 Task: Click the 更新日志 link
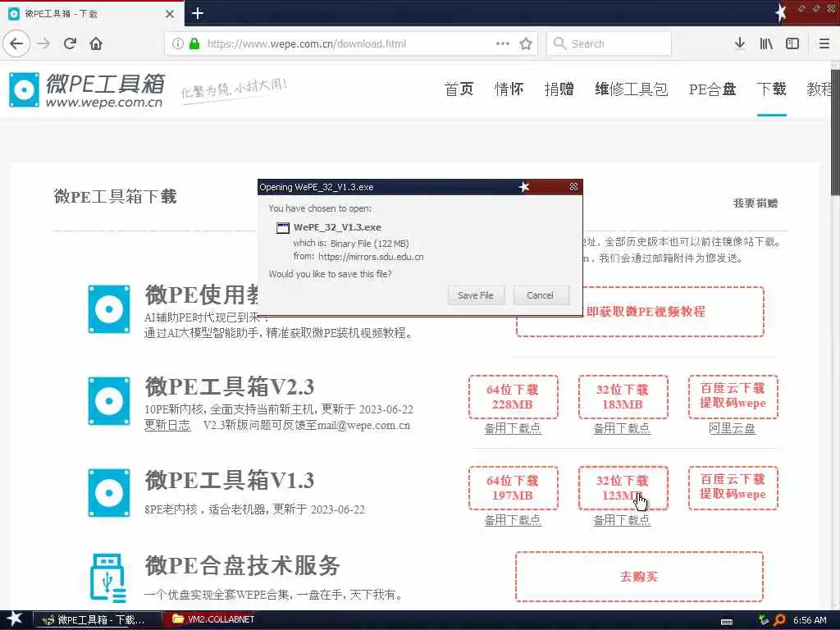point(167,426)
